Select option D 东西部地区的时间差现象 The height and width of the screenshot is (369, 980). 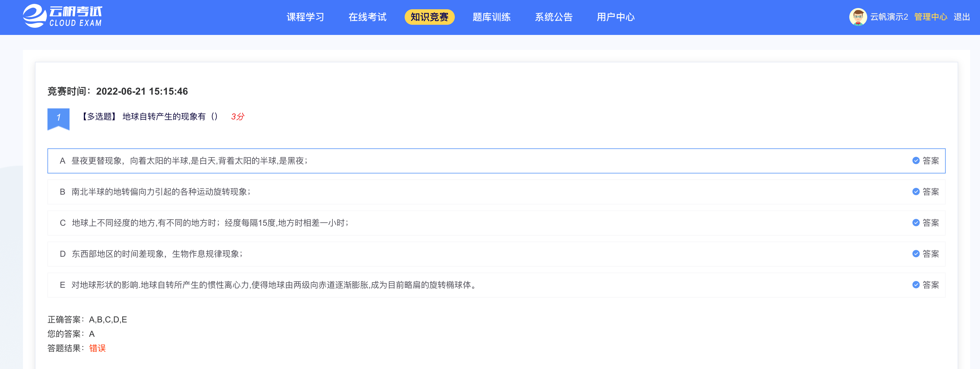click(496, 254)
